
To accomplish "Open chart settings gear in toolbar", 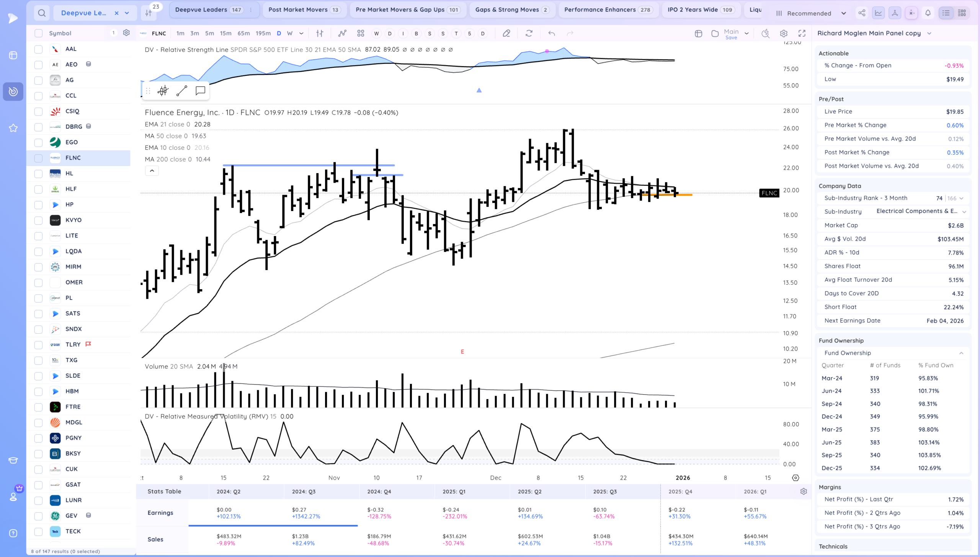I will coord(784,33).
